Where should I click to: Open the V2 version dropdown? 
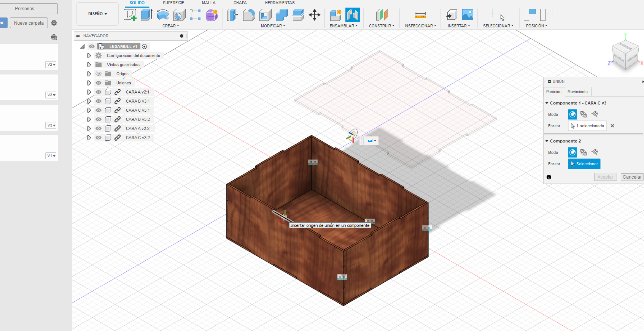(51, 65)
